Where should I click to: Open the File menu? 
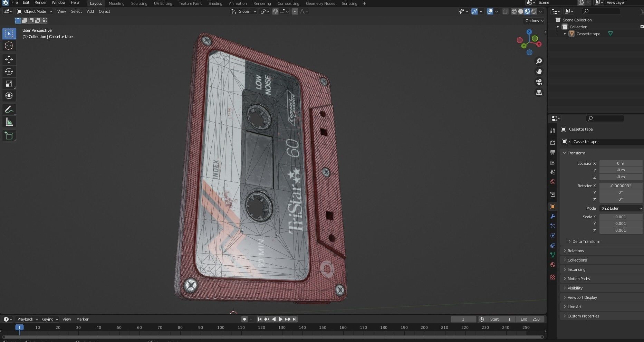tap(15, 2)
